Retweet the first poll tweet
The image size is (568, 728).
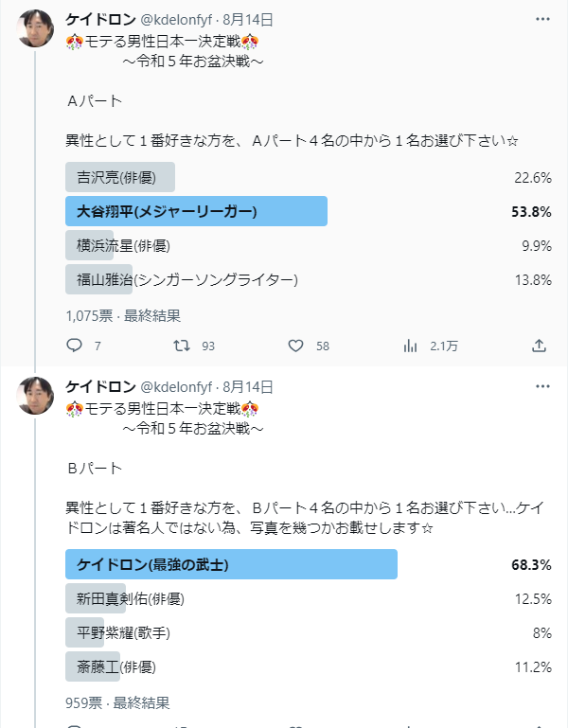pyautogui.click(x=182, y=346)
